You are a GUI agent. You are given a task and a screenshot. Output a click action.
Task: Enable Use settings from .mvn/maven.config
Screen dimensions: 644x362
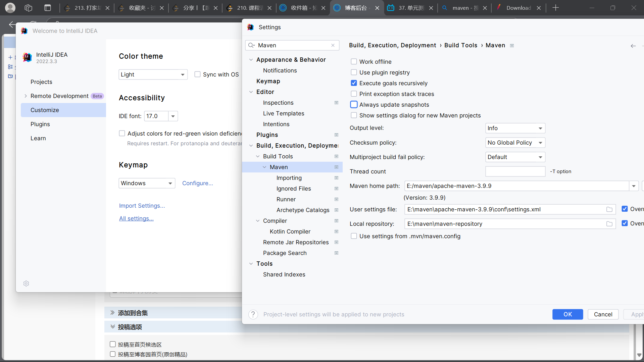tap(354, 236)
